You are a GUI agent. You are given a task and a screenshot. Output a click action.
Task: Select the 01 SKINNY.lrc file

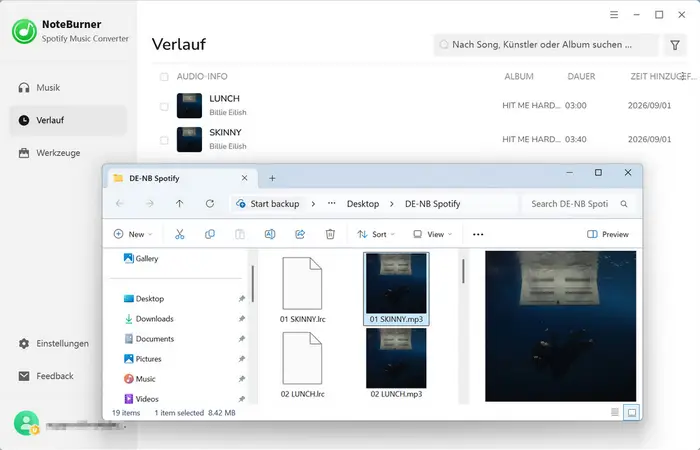point(302,289)
